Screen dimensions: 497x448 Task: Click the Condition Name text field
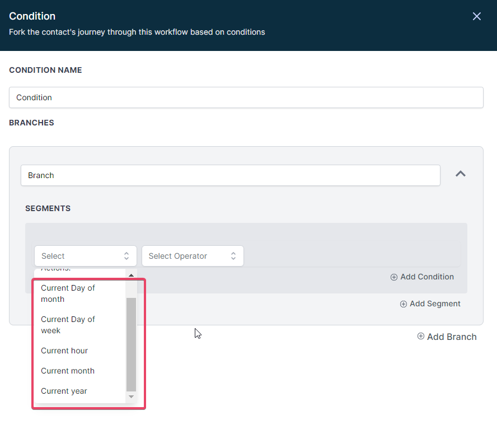(246, 97)
